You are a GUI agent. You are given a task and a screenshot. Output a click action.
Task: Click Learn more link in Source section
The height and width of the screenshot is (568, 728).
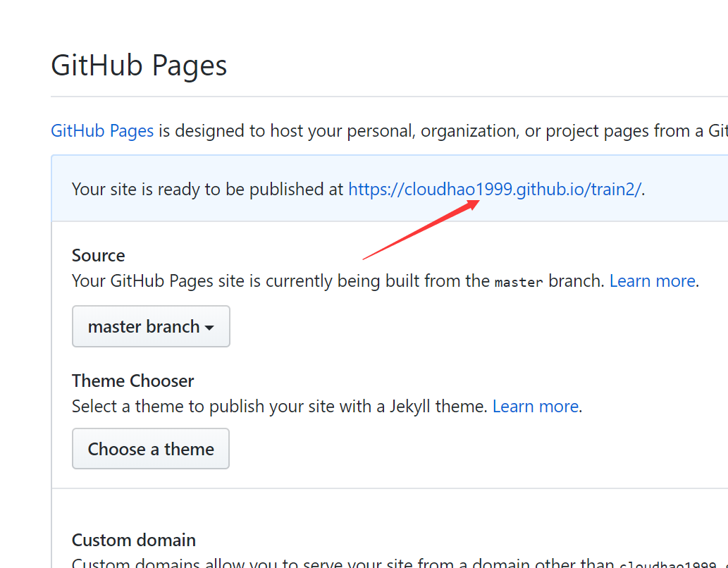pyautogui.click(x=653, y=281)
